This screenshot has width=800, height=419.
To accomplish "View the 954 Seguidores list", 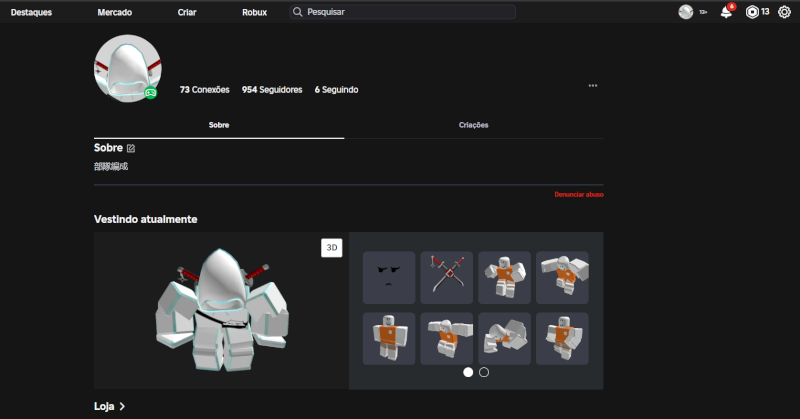I will tap(271, 90).
